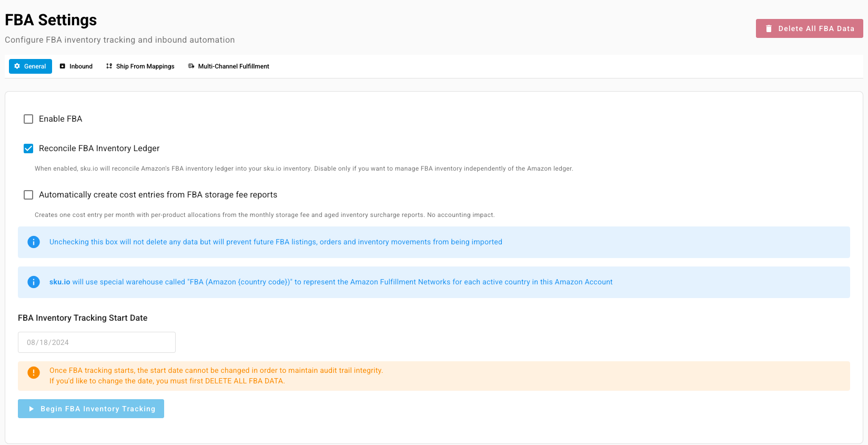Image resolution: width=868 pixels, height=445 pixels.
Task: Click the sku.io bold link text
Action: 59,282
